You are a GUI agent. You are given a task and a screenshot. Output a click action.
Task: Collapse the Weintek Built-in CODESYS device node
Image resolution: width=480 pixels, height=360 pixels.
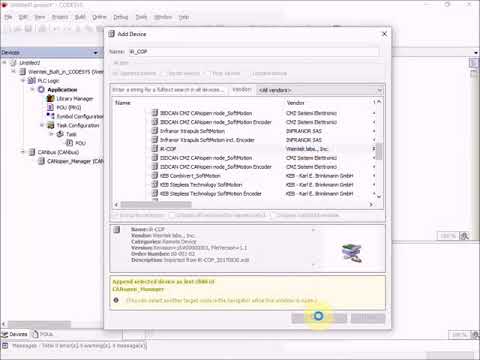[x=14, y=71]
